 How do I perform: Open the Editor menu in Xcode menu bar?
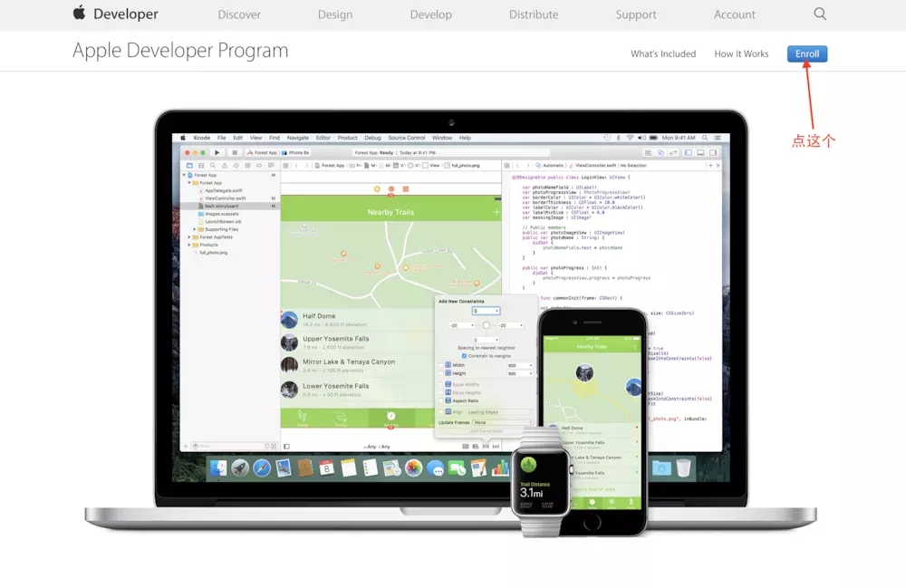click(x=323, y=138)
